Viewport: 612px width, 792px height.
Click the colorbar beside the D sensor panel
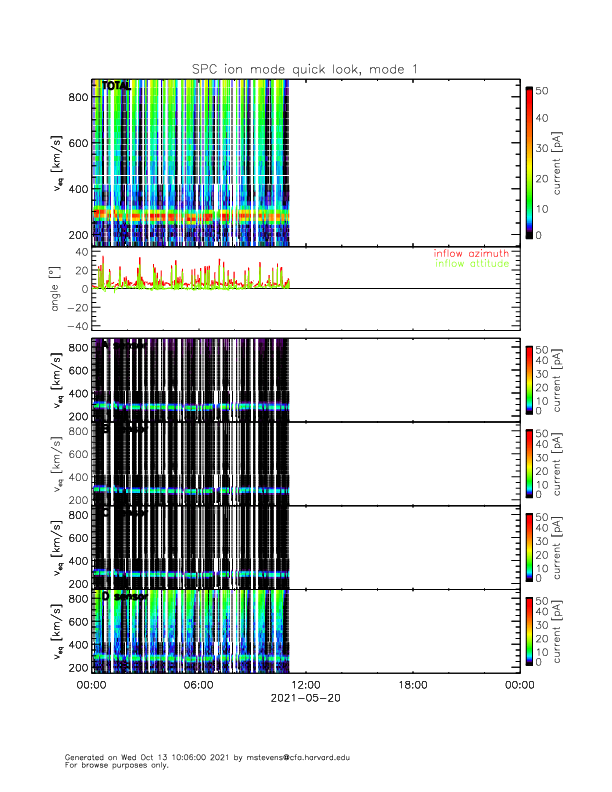click(529, 631)
